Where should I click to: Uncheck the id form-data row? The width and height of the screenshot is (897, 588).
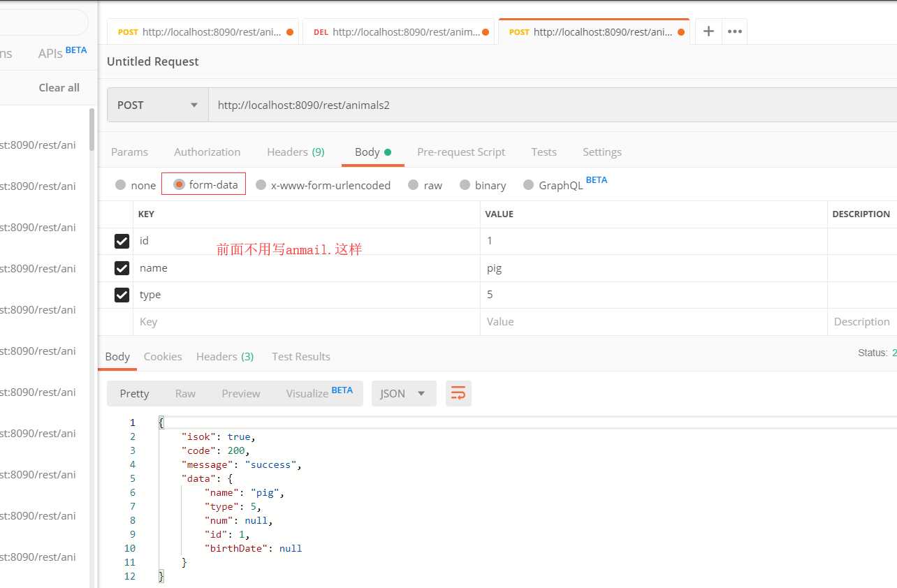[x=122, y=241]
